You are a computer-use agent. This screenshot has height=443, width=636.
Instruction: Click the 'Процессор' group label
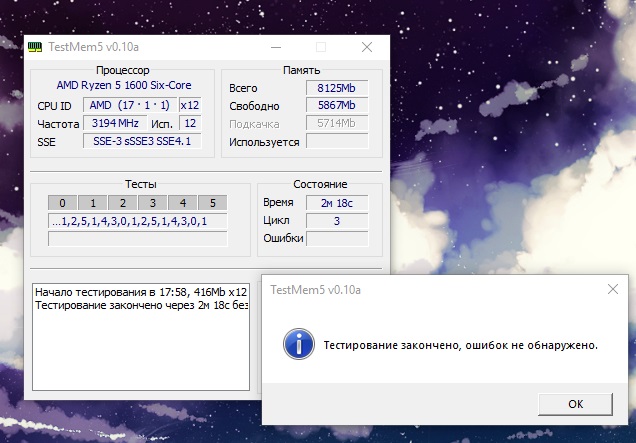coord(122,70)
